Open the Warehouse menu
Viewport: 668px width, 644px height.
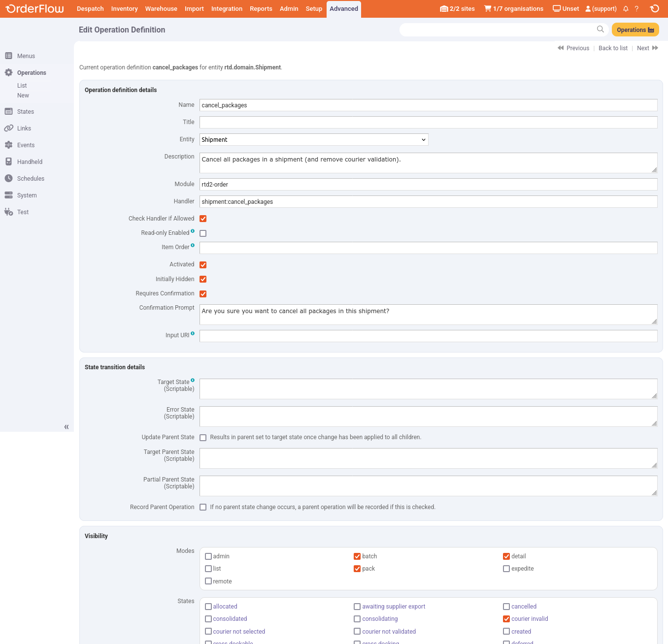coord(161,9)
